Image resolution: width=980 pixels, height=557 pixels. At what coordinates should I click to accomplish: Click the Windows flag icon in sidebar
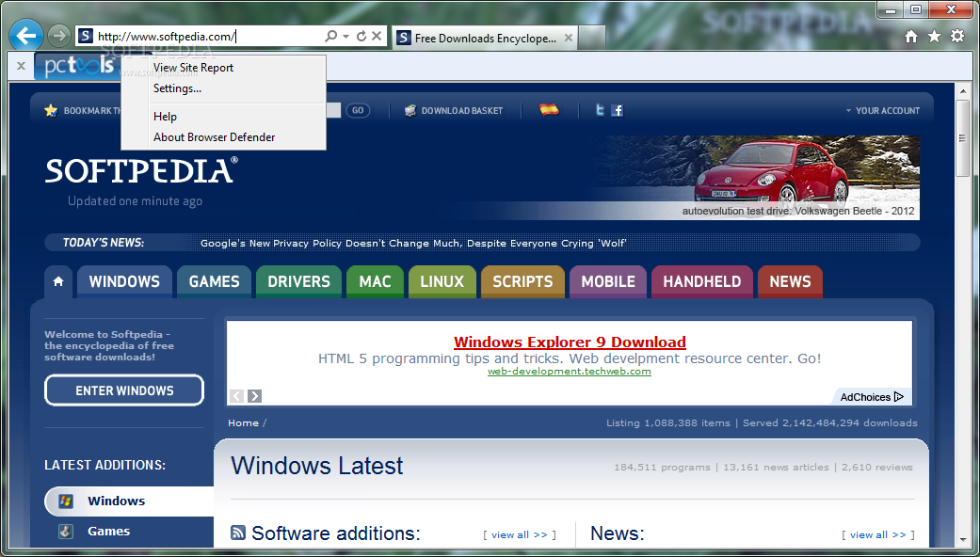pyautogui.click(x=66, y=501)
